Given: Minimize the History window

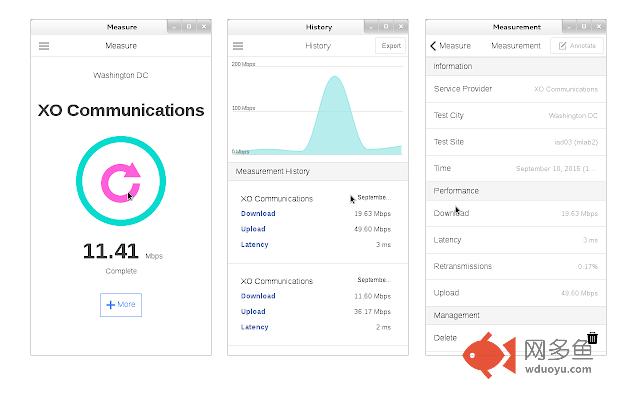Looking at the screenshot, I should coord(371,27).
